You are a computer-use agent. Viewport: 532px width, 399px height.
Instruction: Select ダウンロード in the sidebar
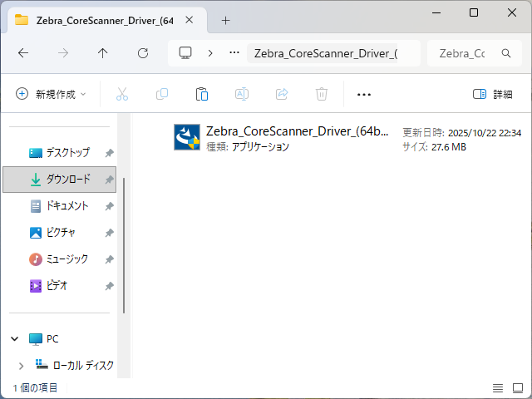(x=59, y=180)
